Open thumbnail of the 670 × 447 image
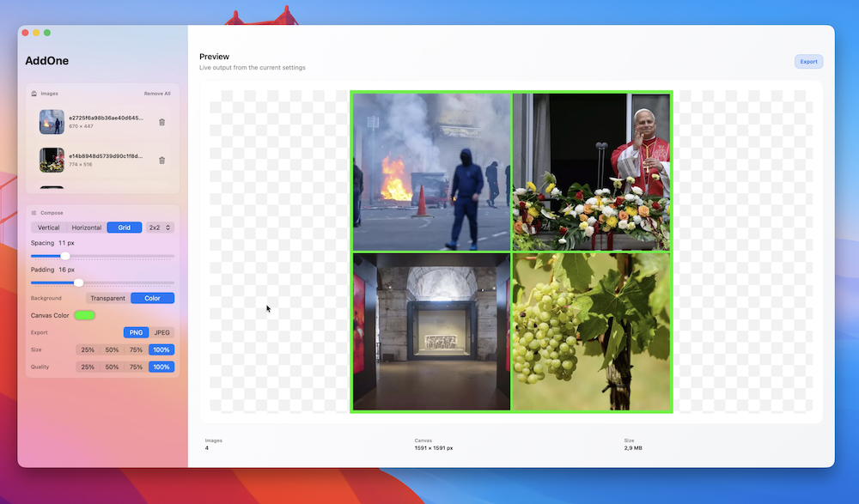The width and height of the screenshot is (859, 504). pos(52,122)
